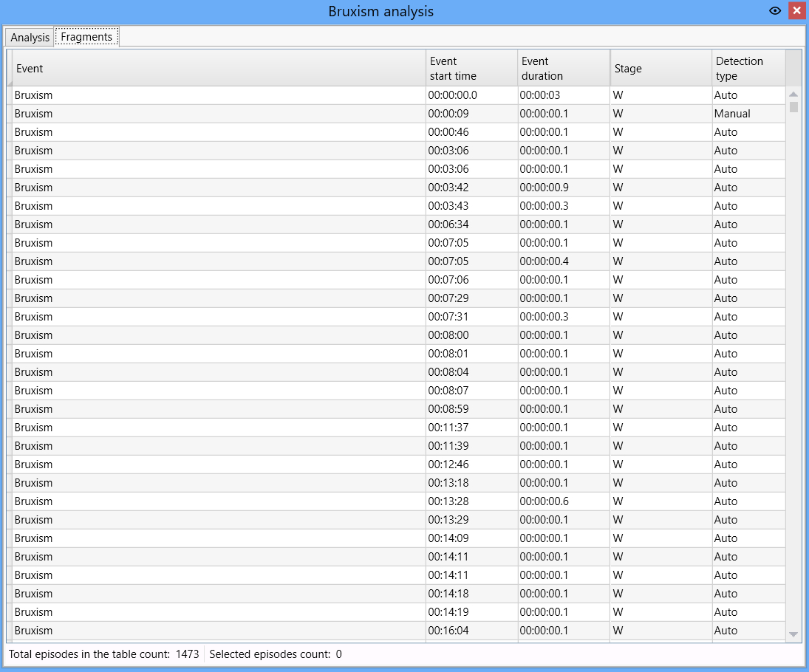Click Selected episodes count in status bar
The width and height of the screenshot is (809, 672).
pyautogui.click(x=276, y=654)
